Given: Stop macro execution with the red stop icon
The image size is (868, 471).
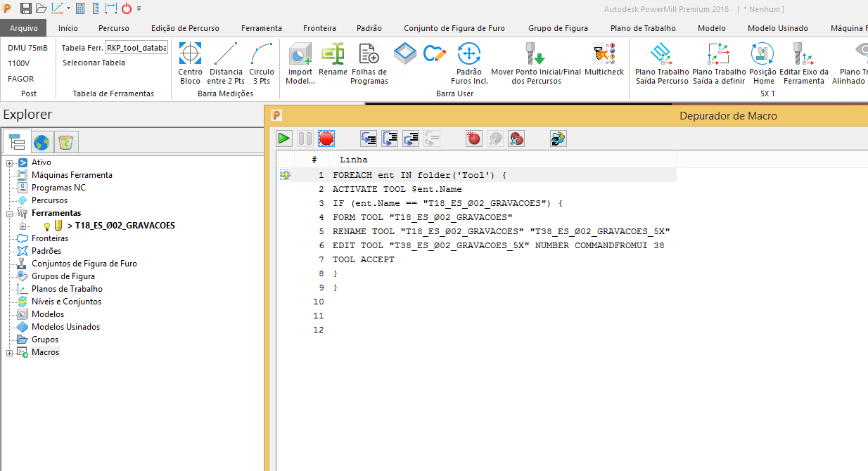Looking at the screenshot, I should point(326,138).
